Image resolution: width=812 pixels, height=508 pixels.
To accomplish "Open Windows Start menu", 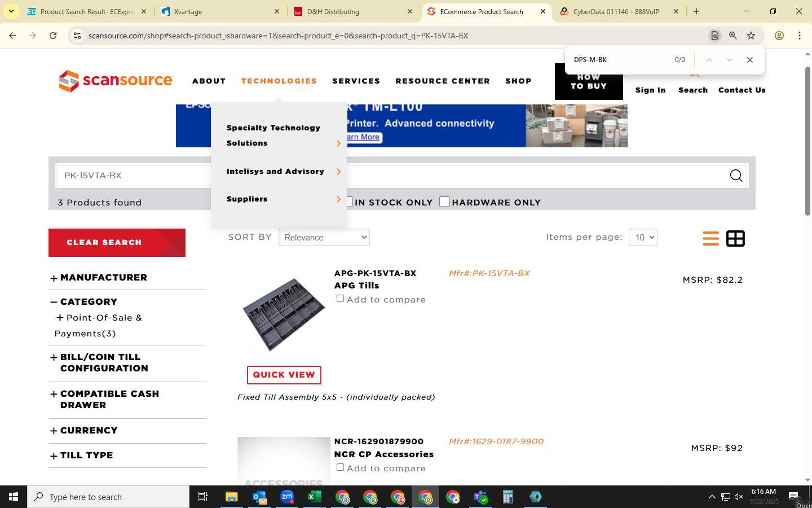I will tap(14, 497).
